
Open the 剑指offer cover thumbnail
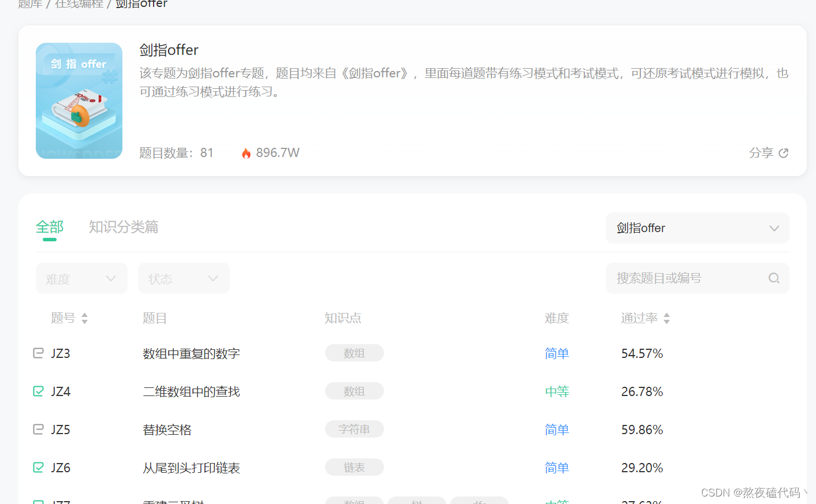click(x=79, y=100)
